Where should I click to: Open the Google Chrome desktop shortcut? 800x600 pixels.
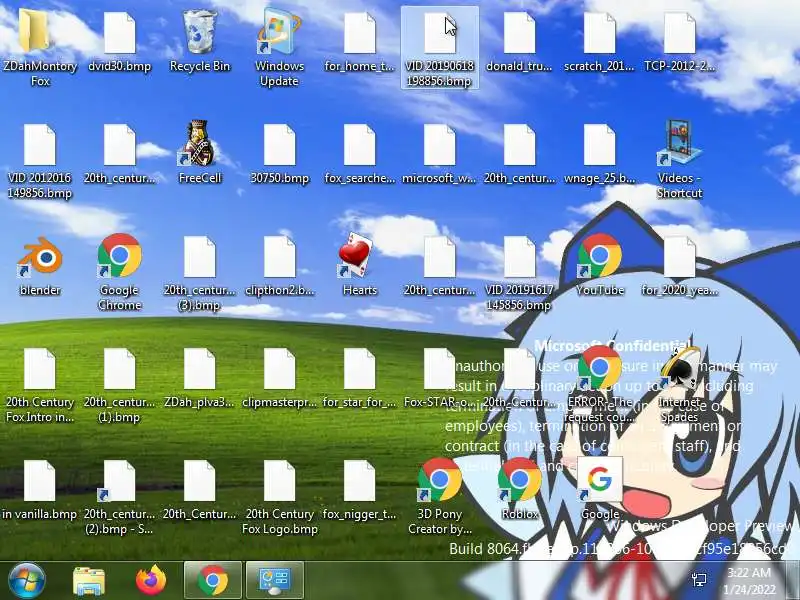pos(119,272)
